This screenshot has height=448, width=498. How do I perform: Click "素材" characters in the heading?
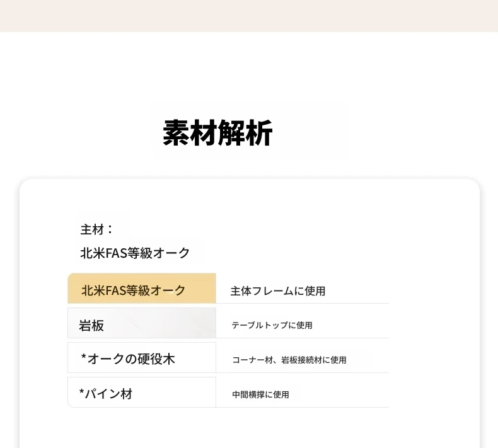pos(190,134)
